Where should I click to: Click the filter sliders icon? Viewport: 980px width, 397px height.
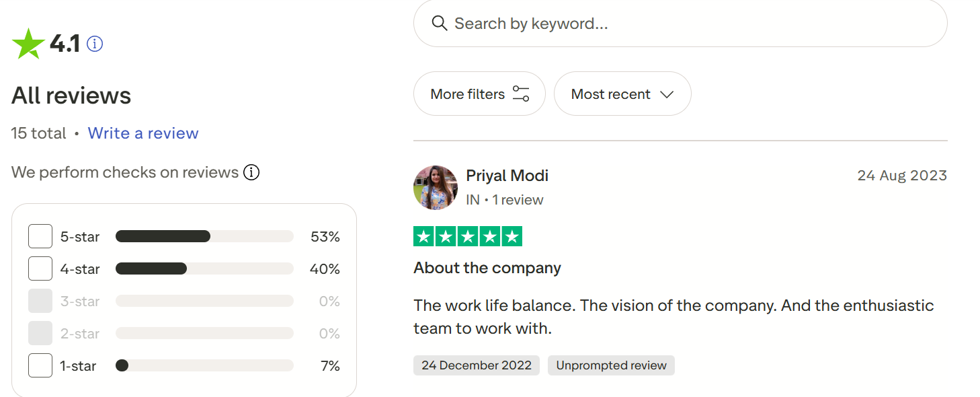(521, 94)
